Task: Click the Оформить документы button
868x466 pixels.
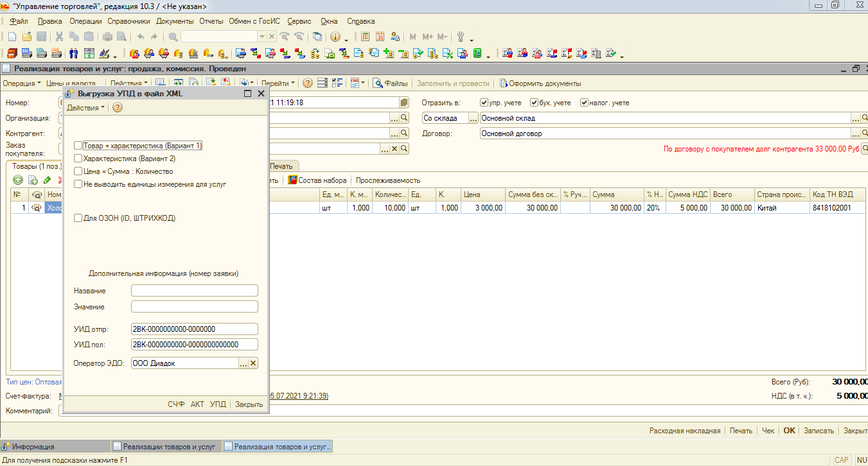Action: click(x=540, y=83)
